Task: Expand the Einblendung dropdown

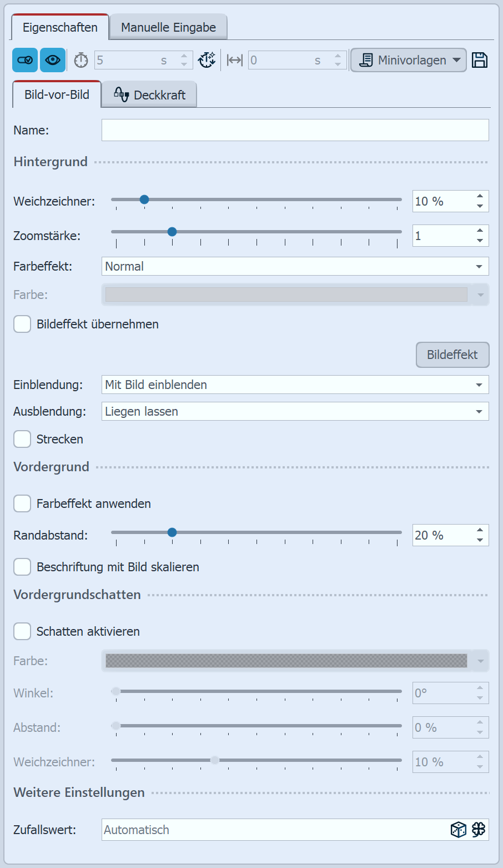Action: 295,385
